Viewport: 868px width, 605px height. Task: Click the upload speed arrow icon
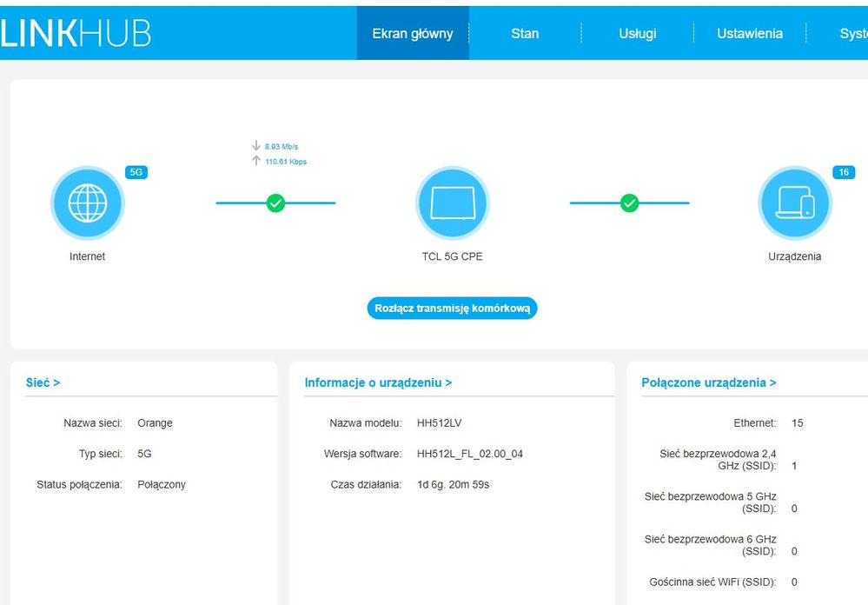point(256,161)
